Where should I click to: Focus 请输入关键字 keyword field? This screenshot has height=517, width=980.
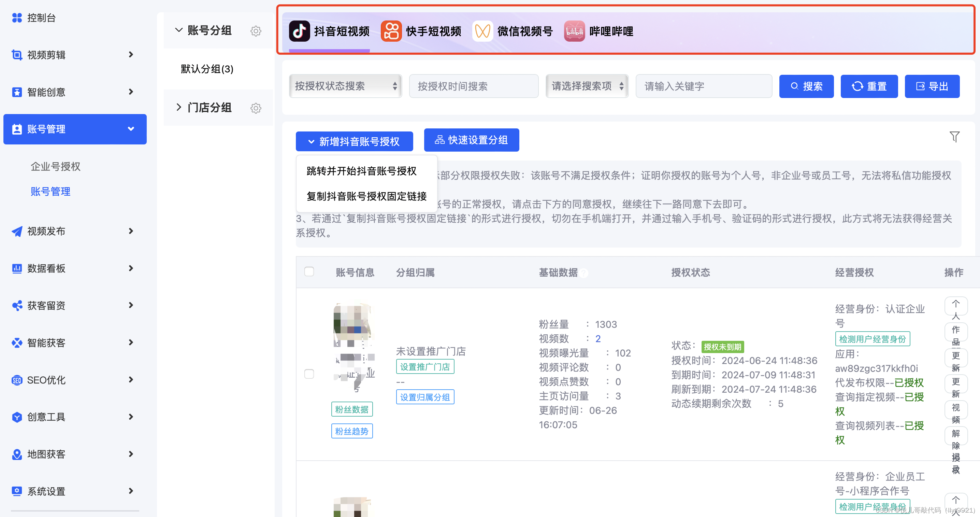(704, 86)
